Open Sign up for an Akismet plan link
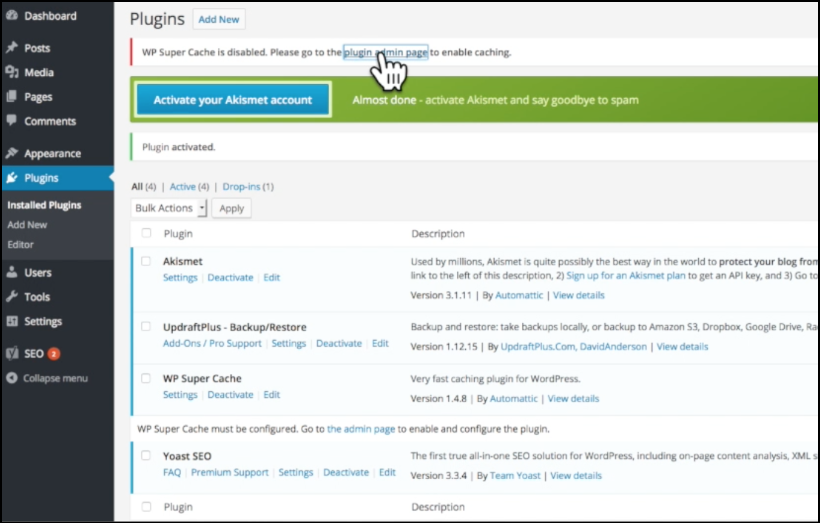Viewport: 820px width, 523px height. click(625, 276)
